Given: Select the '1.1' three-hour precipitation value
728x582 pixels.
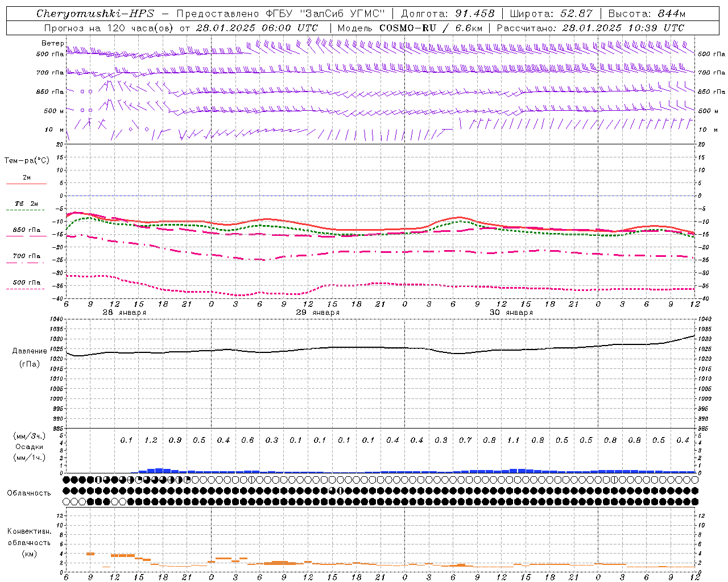Looking at the screenshot, I should click(x=514, y=440).
